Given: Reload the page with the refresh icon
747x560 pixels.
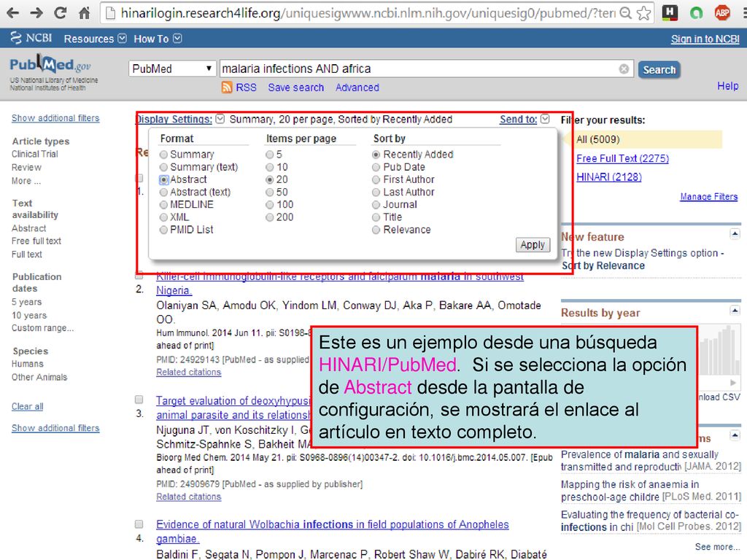Looking at the screenshot, I should coord(60,13).
